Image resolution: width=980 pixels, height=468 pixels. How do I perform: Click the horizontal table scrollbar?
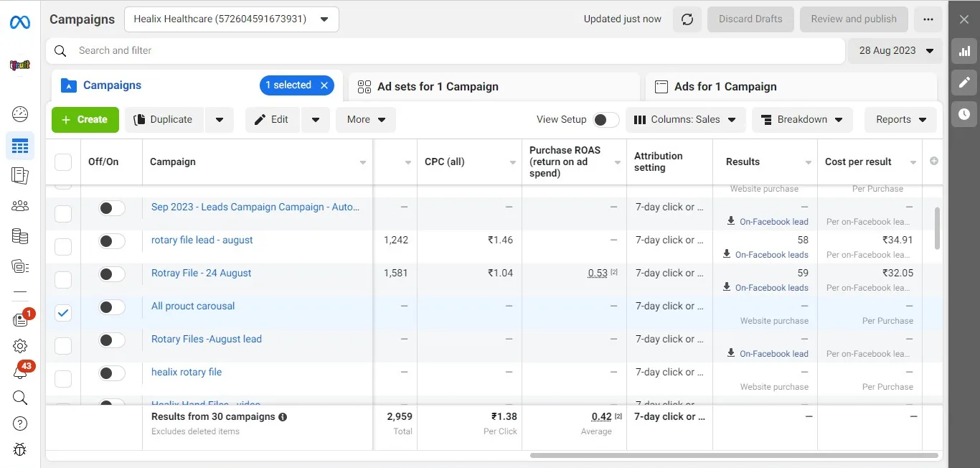click(x=734, y=455)
